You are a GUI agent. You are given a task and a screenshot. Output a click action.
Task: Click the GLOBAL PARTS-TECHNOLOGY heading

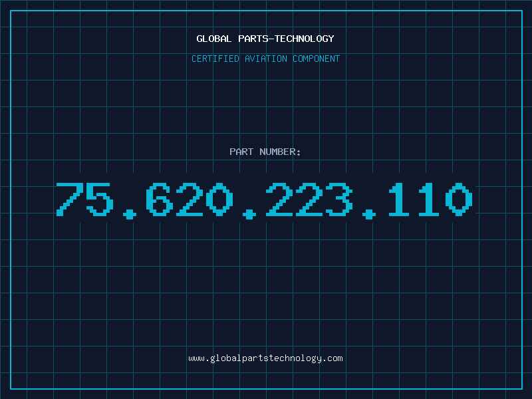(x=265, y=39)
